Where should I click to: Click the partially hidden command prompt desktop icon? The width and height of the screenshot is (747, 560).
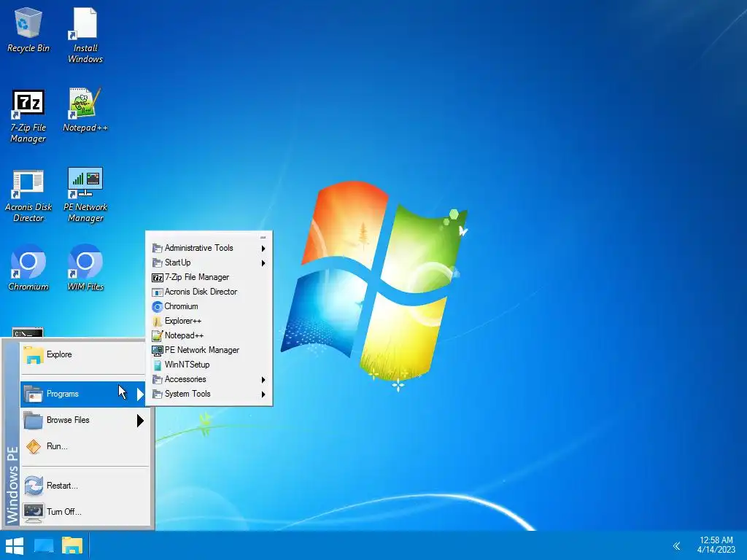[x=28, y=332]
